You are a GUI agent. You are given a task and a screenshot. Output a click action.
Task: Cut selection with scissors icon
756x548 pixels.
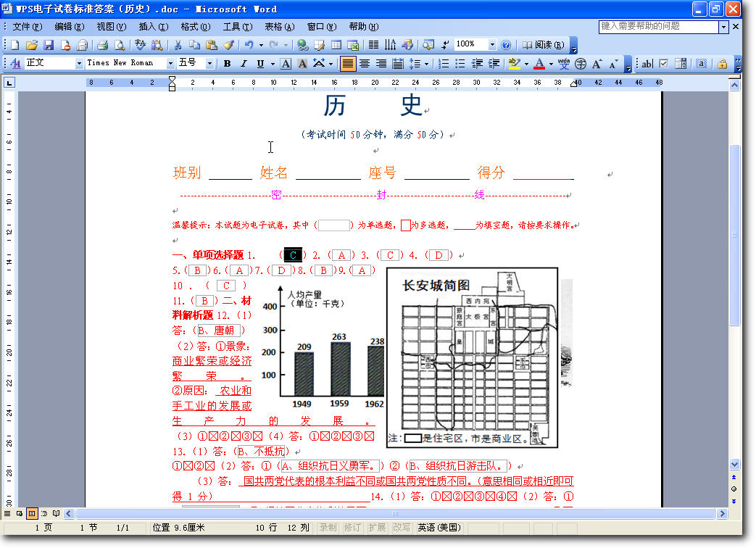[x=178, y=46]
